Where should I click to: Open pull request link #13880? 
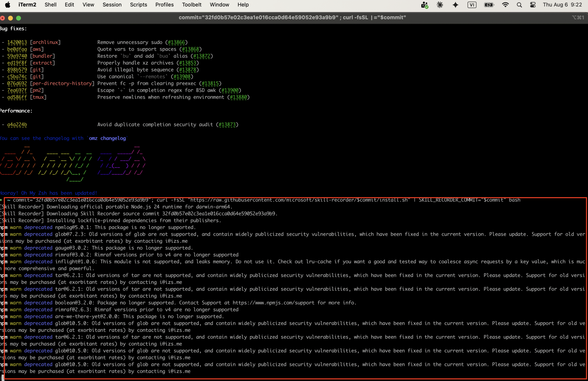(x=238, y=97)
